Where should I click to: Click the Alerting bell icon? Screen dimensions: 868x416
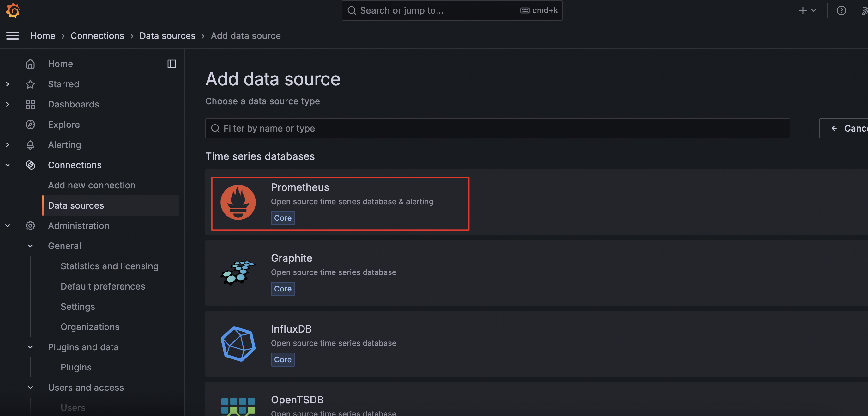(30, 145)
